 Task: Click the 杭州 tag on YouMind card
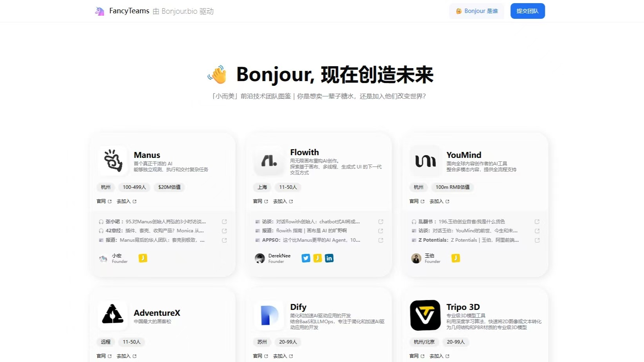tap(419, 187)
